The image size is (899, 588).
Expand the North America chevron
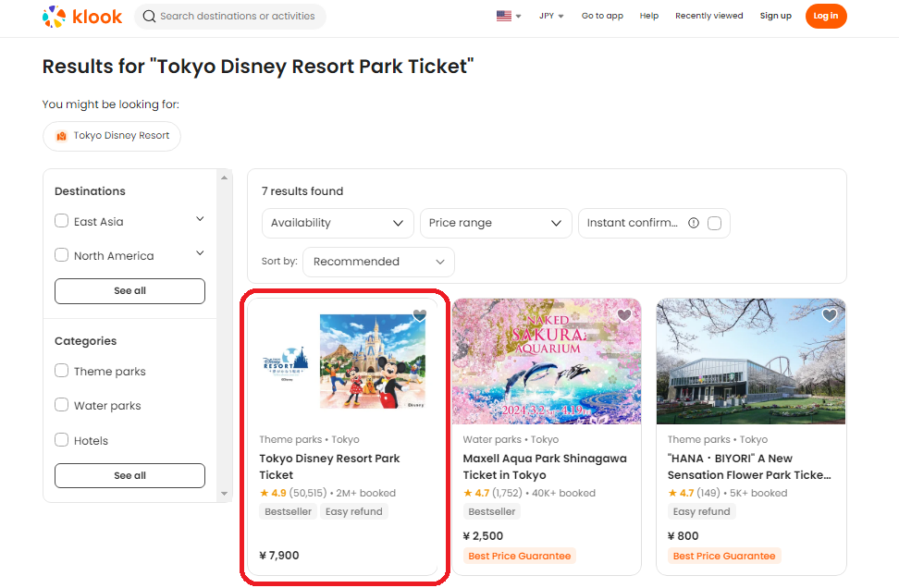click(x=200, y=252)
